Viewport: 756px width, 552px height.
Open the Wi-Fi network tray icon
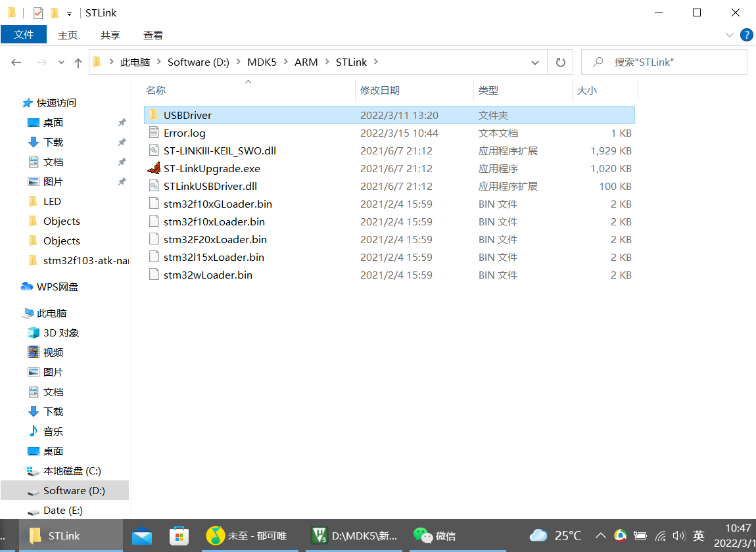[x=661, y=536]
